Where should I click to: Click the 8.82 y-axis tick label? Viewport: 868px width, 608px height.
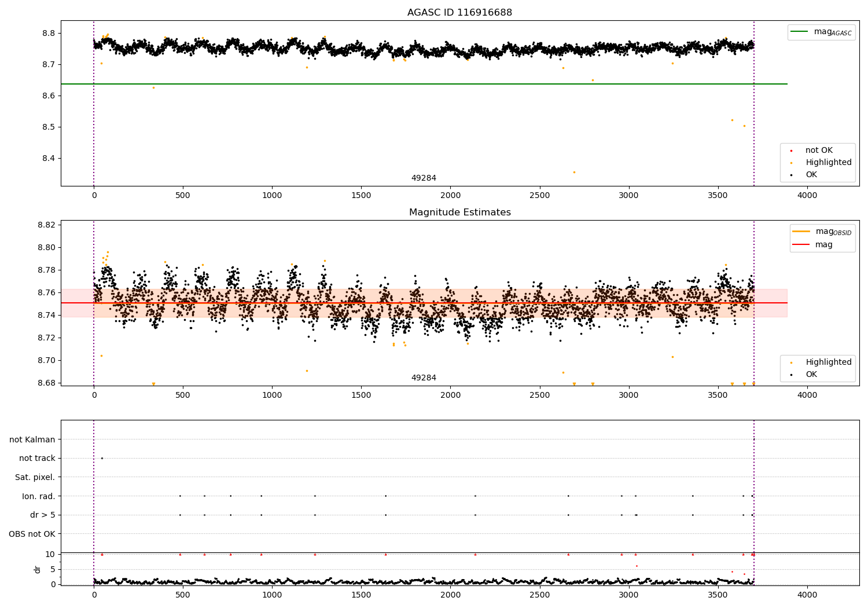[47, 225]
